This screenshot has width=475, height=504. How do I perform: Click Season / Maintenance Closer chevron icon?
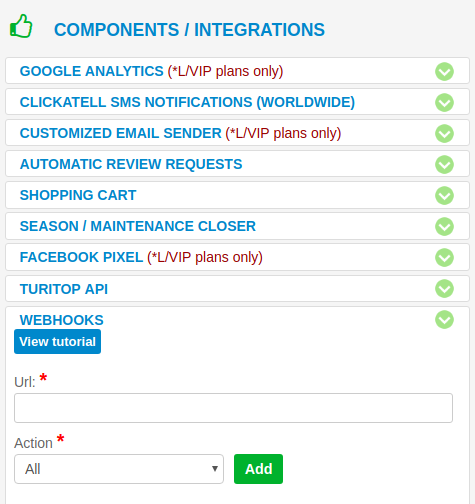[444, 226]
